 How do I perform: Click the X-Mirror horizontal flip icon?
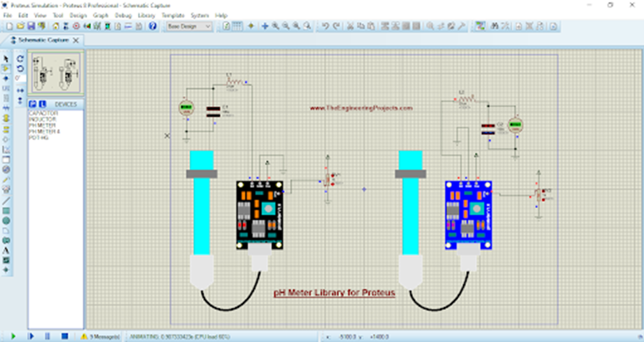pyautogui.click(x=20, y=90)
